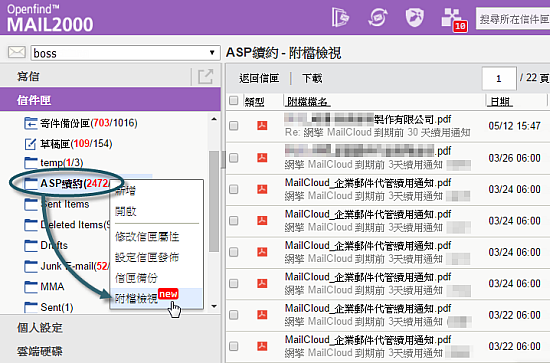Click the folder list vertical scrollbar thumb

(x=214, y=202)
